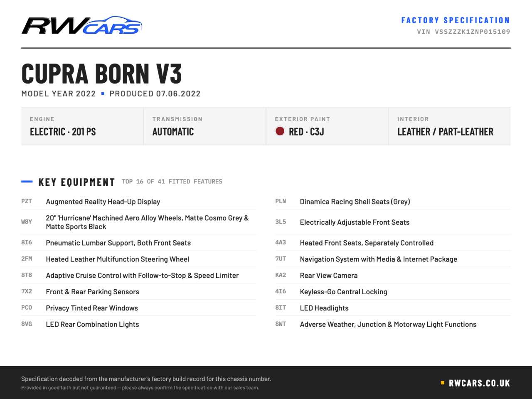
Task: Click the 7X2 option code
Action: (x=27, y=291)
